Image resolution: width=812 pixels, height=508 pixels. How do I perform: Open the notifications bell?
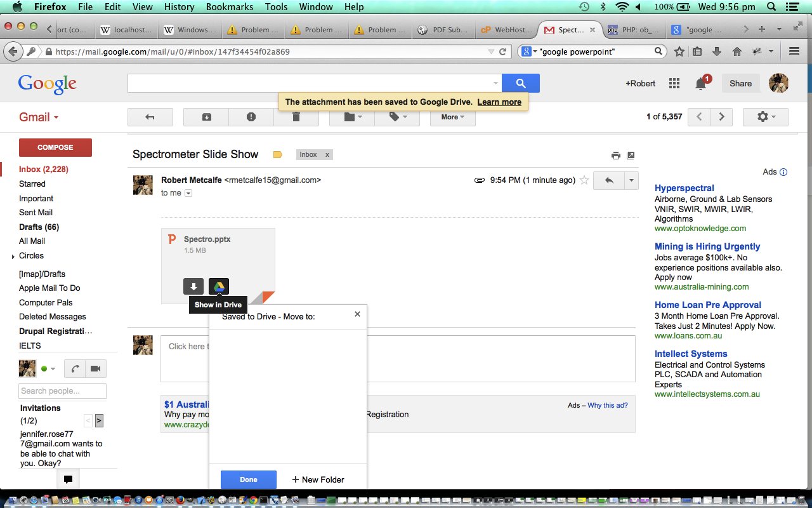701,83
